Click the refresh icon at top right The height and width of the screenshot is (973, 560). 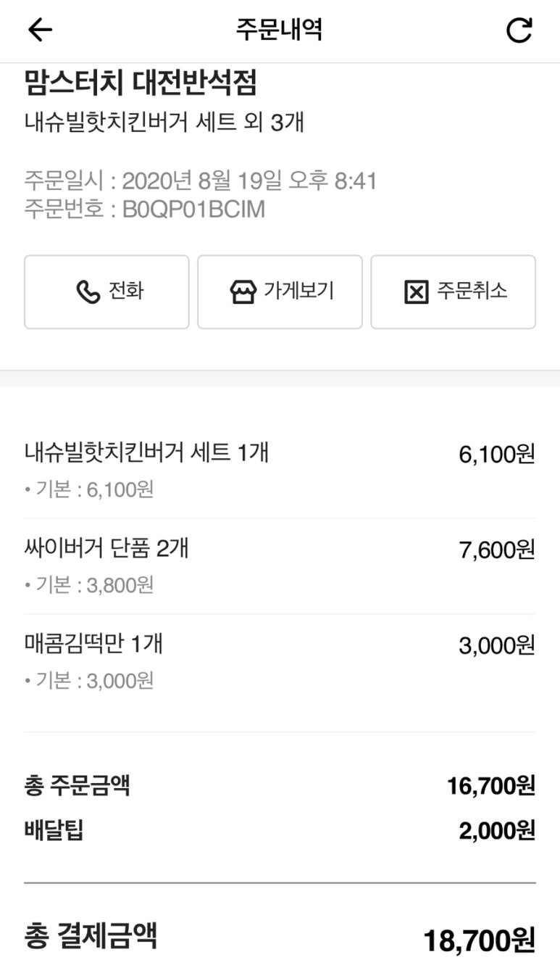(x=519, y=30)
